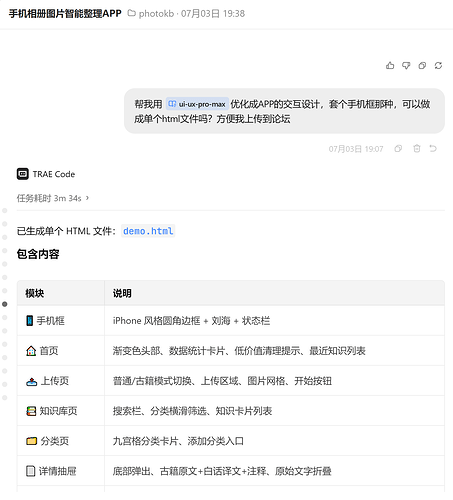Click the 上传页 table cell

pos(61,381)
